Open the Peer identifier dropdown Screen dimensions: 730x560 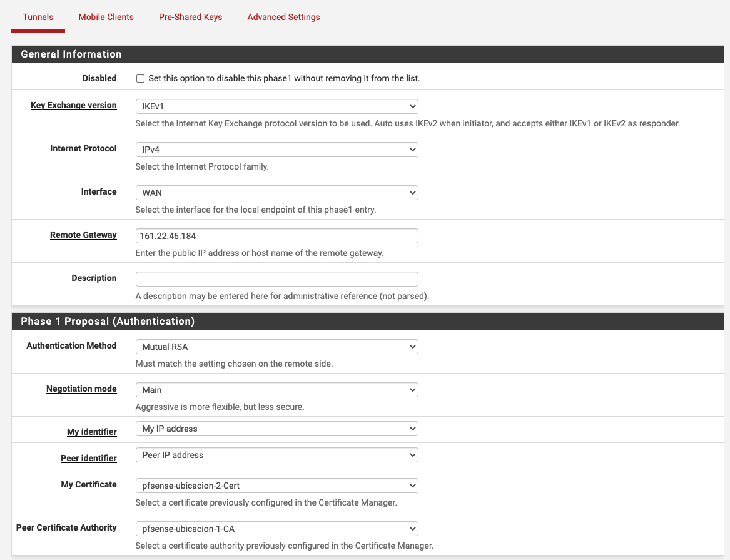click(x=277, y=455)
